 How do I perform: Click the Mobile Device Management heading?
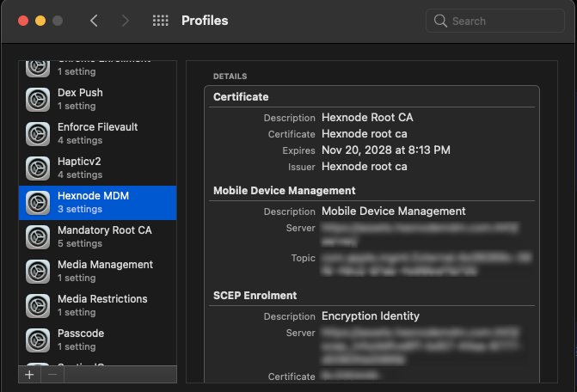click(x=285, y=191)
